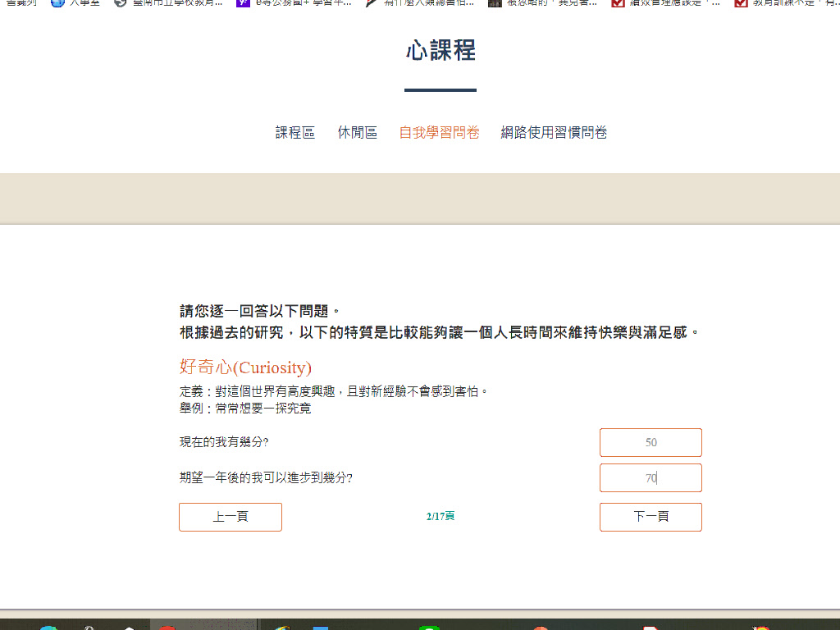Screen dimensions: 840x630
Task: Click the 績效管理應該是 bookmark checkmark icon
Action: point(619,2)
